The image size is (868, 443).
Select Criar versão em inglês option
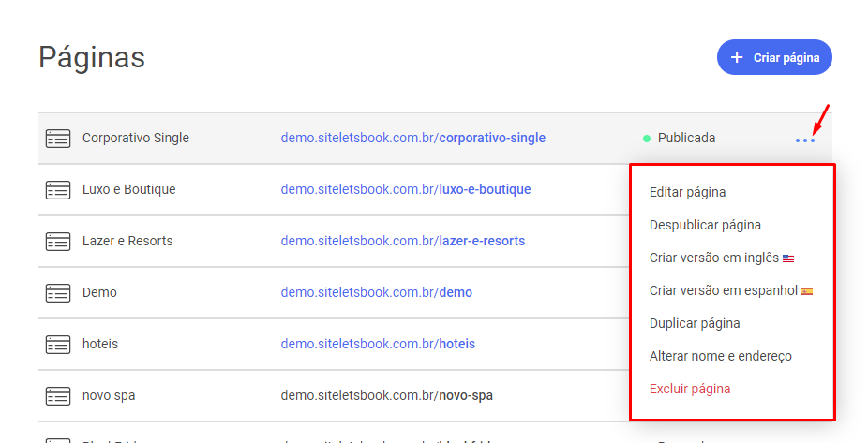[x=720, y=258]
